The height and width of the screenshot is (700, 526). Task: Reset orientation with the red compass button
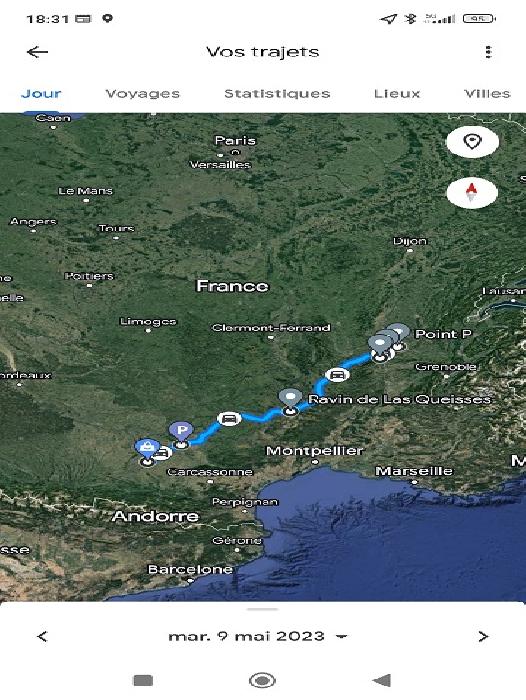472,193
